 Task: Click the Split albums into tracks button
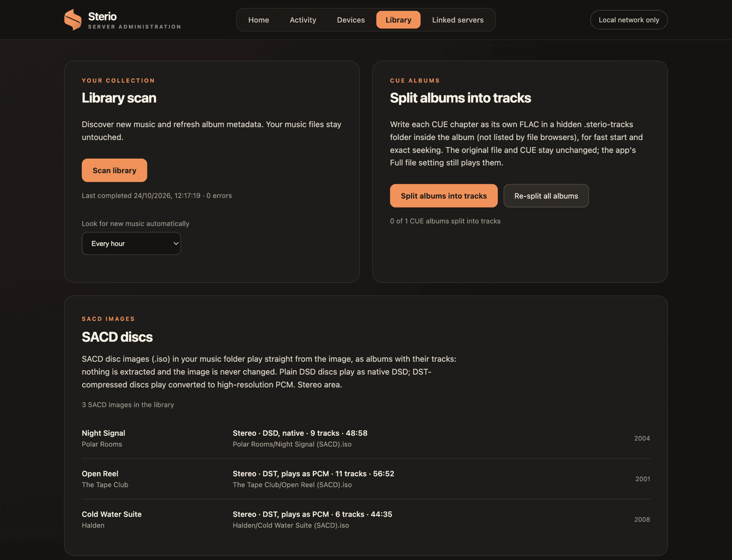coord(444,196)
